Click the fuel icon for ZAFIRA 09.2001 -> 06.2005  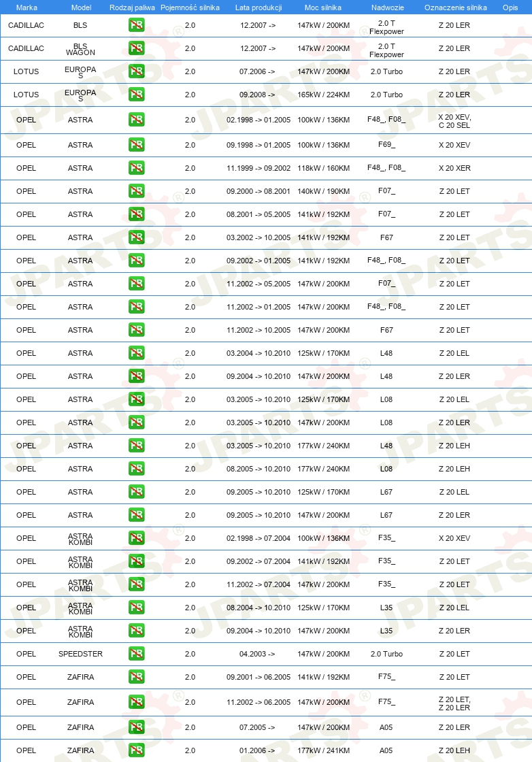137,677
